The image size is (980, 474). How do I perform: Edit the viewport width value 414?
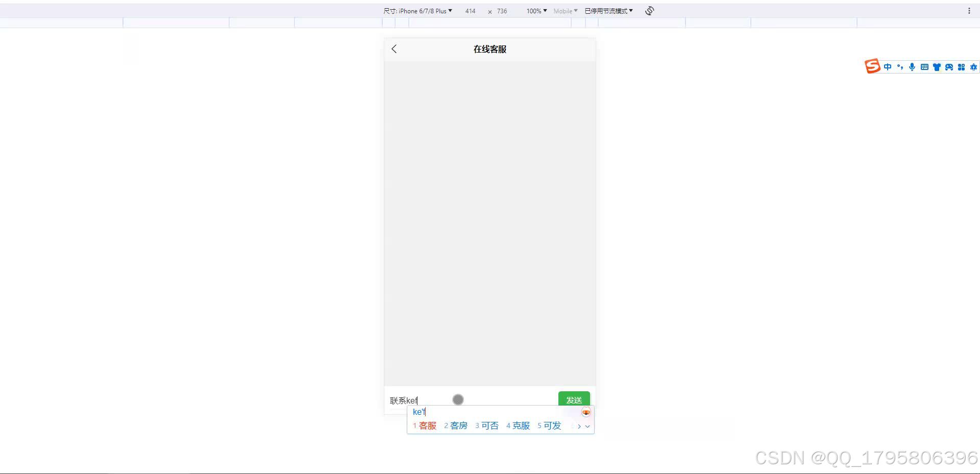[470, 11]
